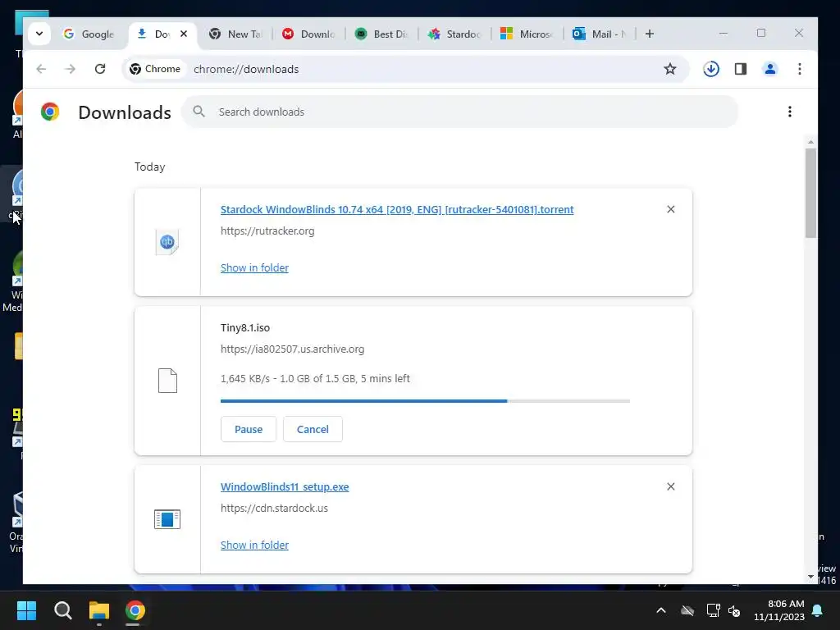Expand the system tray hidden icons chevron
This screenshot has height=630, width=840.
(x=661, y=610)
